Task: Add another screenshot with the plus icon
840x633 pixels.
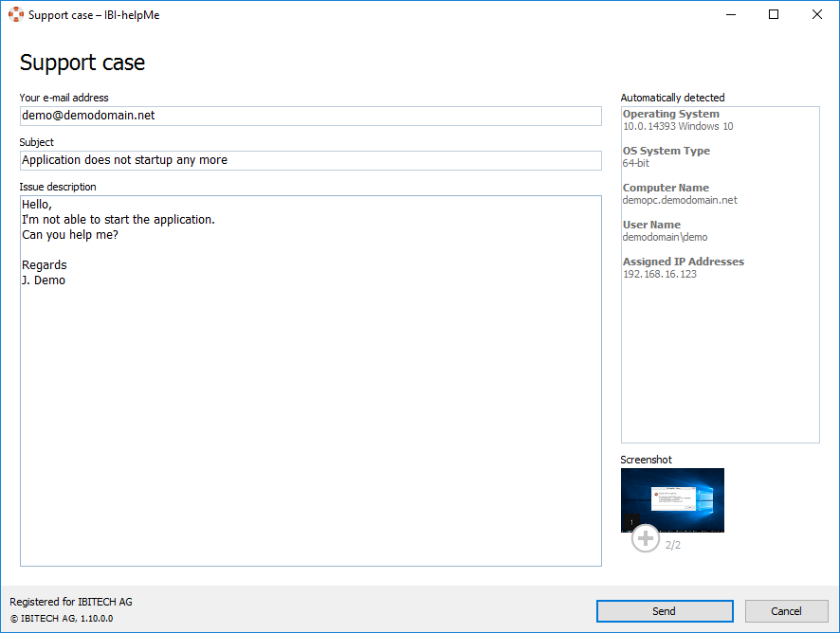Action: pyautogui.click(x=646, y=539)
